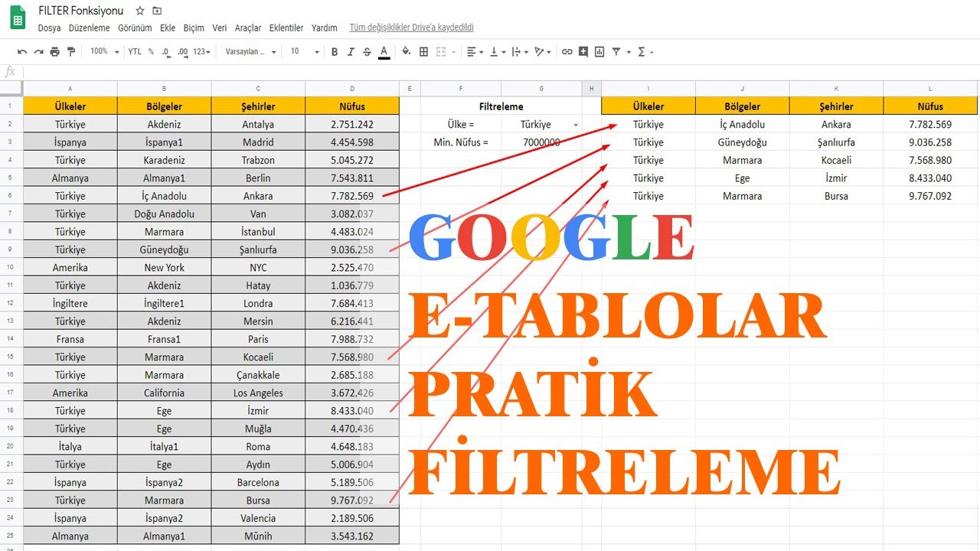Click the insert link icon
Viewport: 980px width, 551px height.
click(x=567, y=52)
